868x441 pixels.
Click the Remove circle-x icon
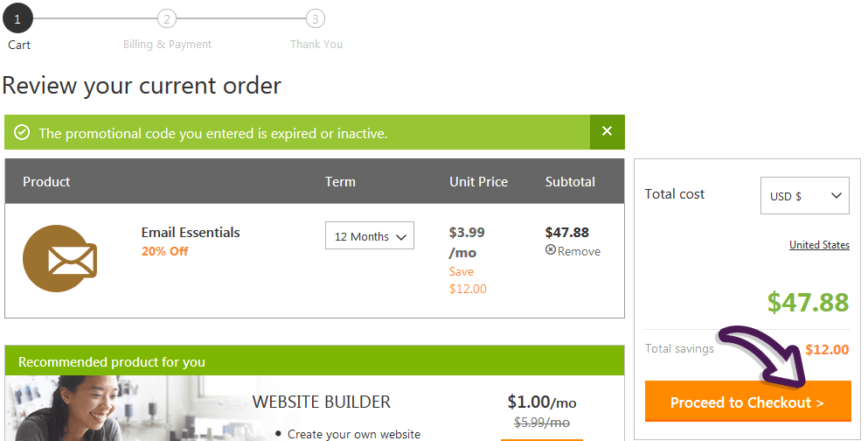pos(550,250)
